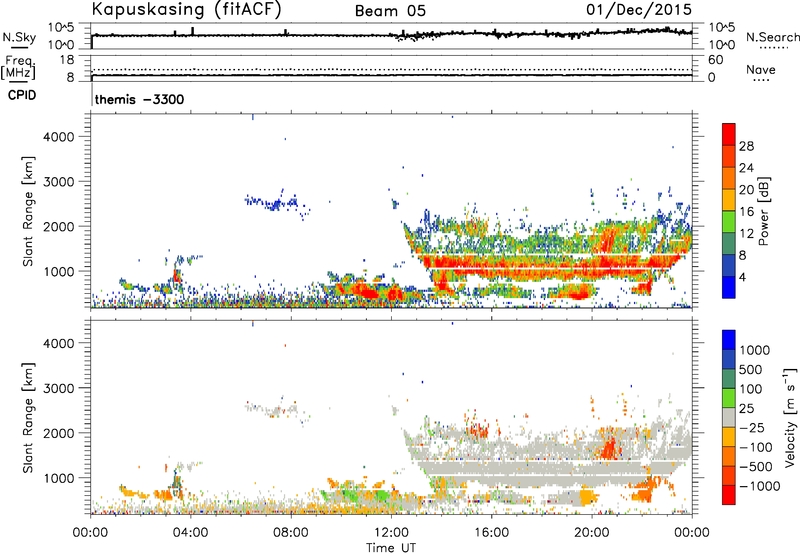Click the 'Velocity [m s-1]' colorbar label
The image size is (800, 554).
790,417
